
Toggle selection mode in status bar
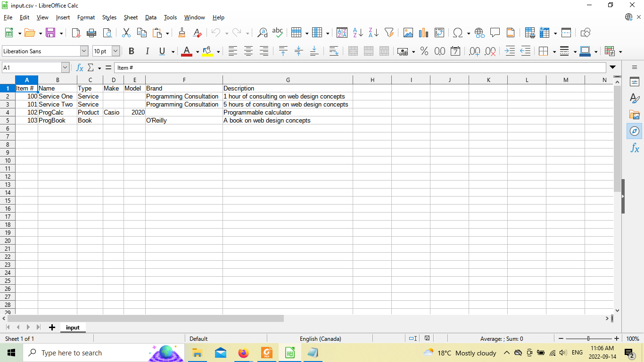[413, 338]
